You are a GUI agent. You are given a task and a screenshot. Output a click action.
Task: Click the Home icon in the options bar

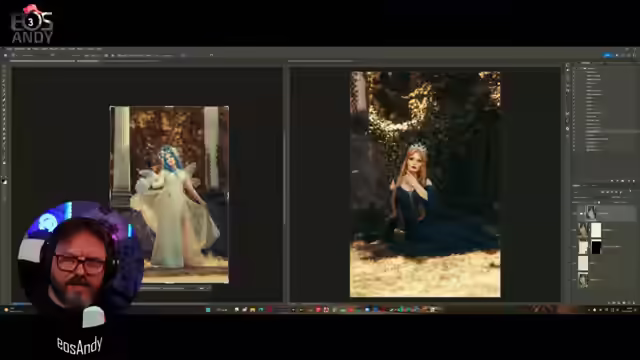pyautogui.click(x=5, y=55)
